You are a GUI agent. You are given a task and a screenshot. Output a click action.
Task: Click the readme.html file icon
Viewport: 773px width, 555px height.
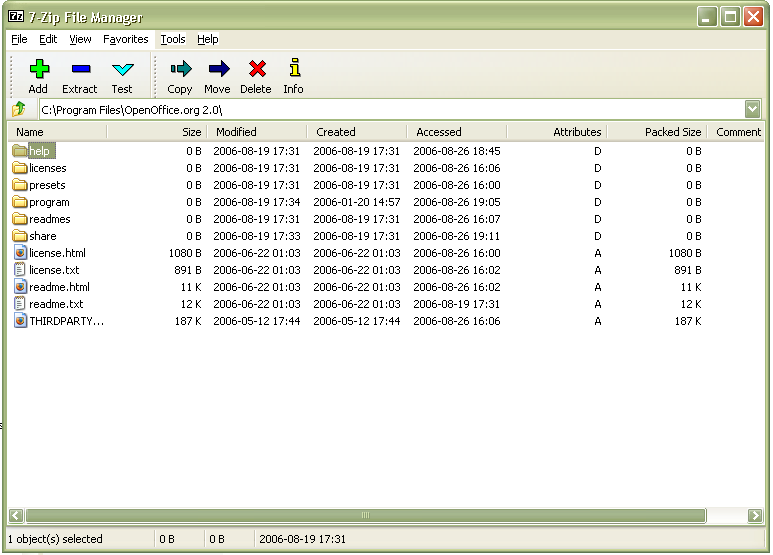[x=20, y=287]
